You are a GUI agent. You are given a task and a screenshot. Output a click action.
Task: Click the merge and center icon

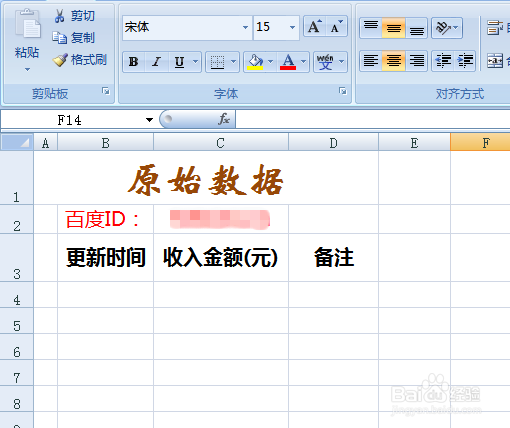(495, 61)
